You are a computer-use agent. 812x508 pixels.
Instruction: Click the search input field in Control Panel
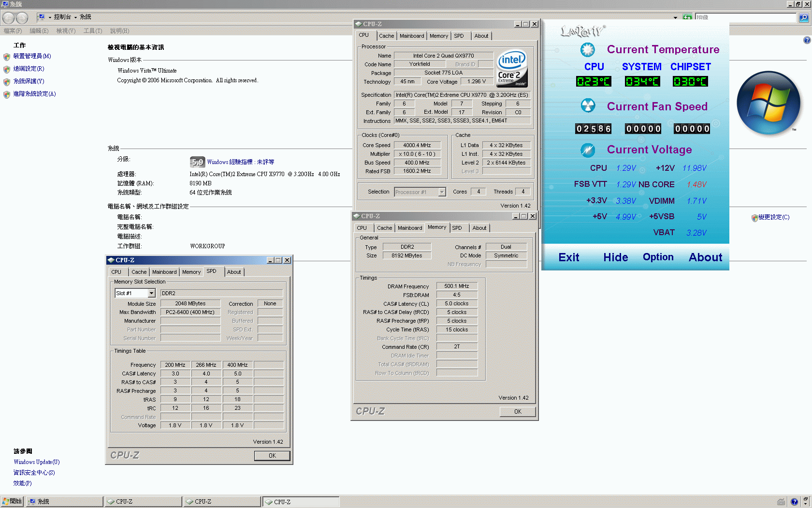[x=745, y=17]
